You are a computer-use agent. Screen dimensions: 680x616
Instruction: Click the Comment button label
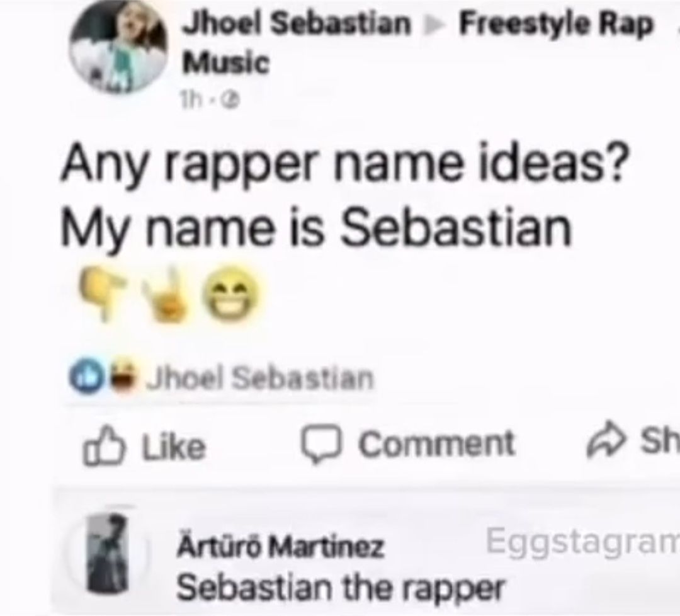pos(436,444)
